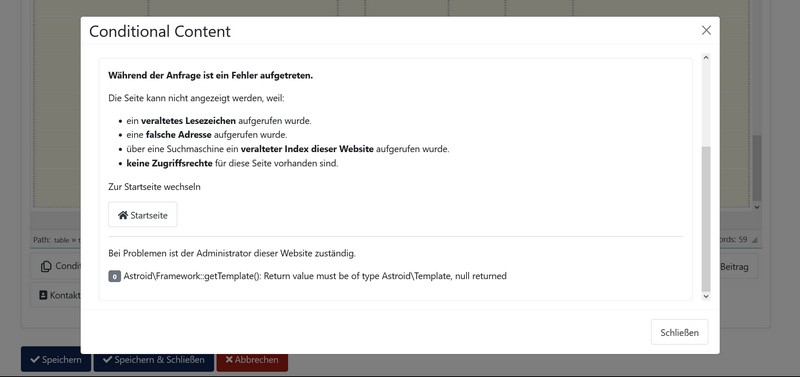The width and height of the screenshot is (800, 377).
Task: Click the 'Conditional Content' dialog title
Action: 160,31
